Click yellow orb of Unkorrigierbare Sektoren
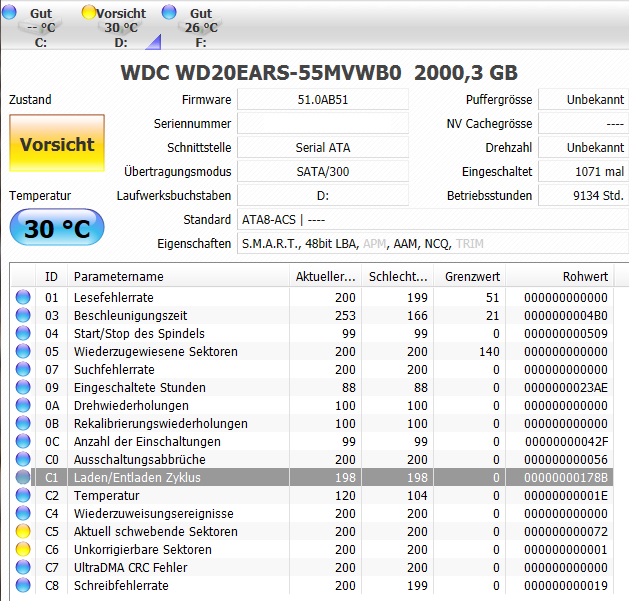 click(x=23, y=550)
